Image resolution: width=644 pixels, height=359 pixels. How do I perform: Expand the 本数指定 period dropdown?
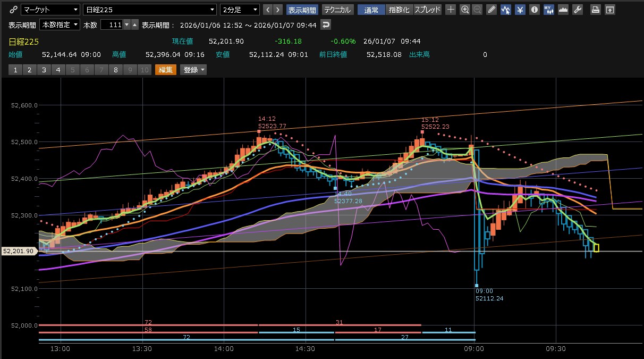pos(60,25)
